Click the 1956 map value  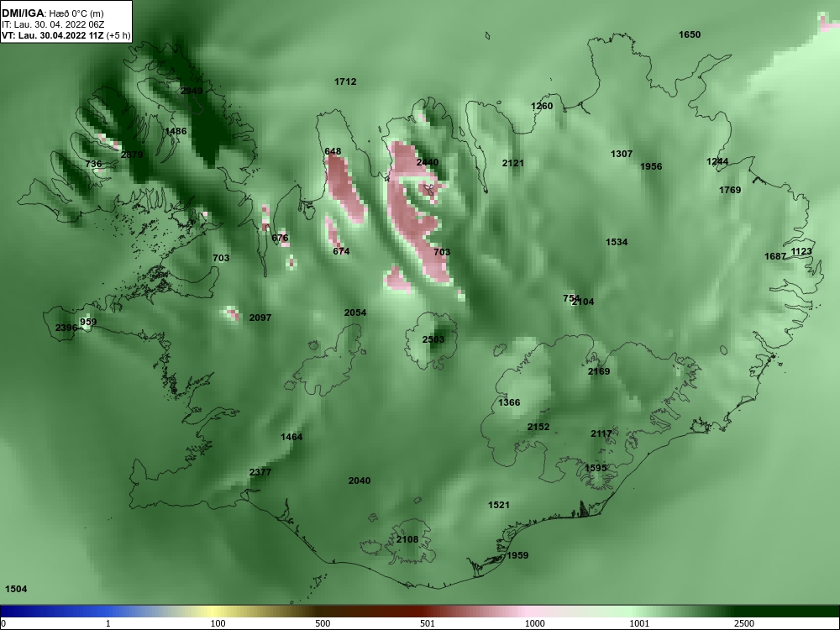(651, 166)
